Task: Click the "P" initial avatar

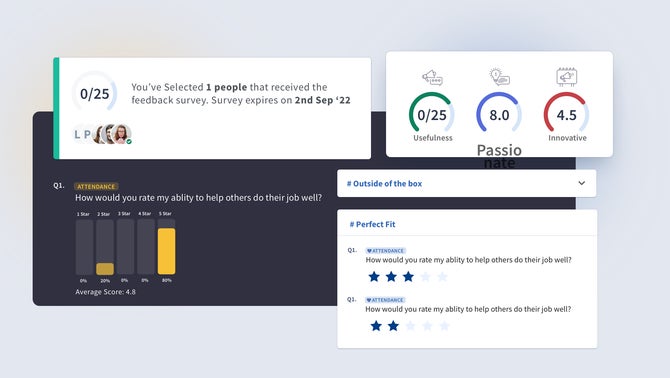Action: [x=87, y=135]
